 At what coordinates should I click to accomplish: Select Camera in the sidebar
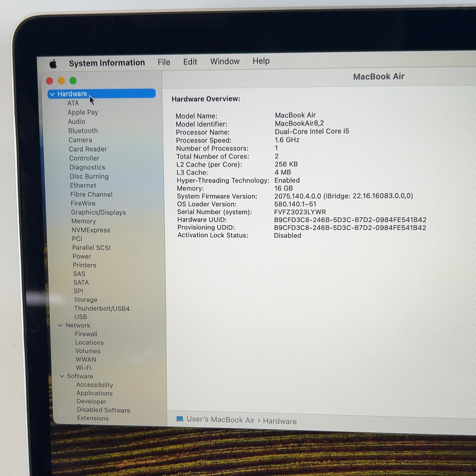pyautogui.click(x=80, y=140)
